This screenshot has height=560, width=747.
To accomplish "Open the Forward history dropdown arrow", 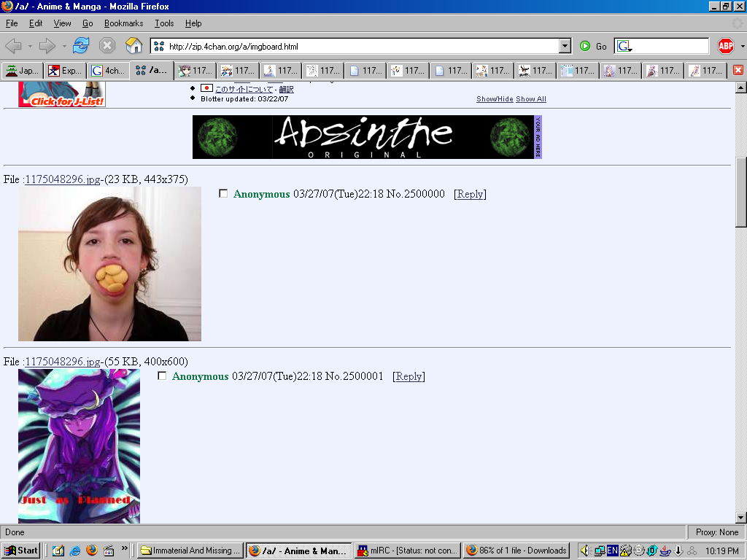I will click(x=64, y=46).
